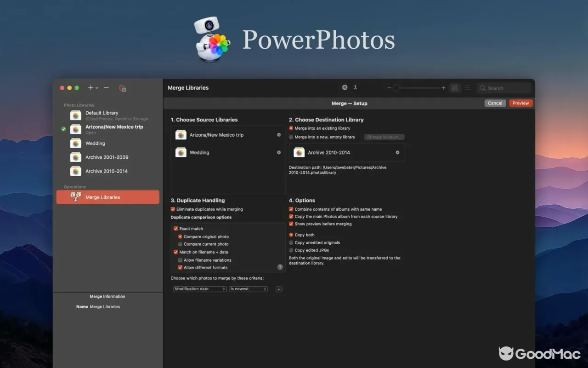Click the merge arrows toolbar icon

(355, 87)
